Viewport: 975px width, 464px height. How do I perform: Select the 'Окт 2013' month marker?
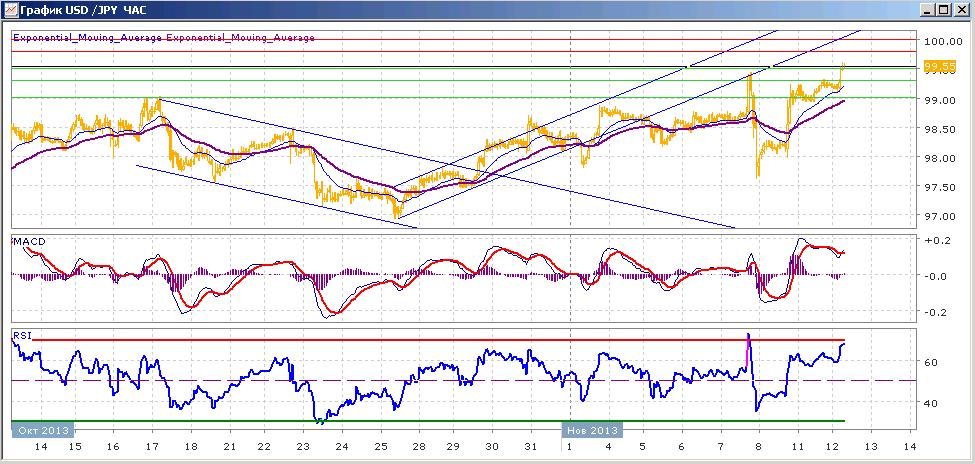tap(42, 430)
